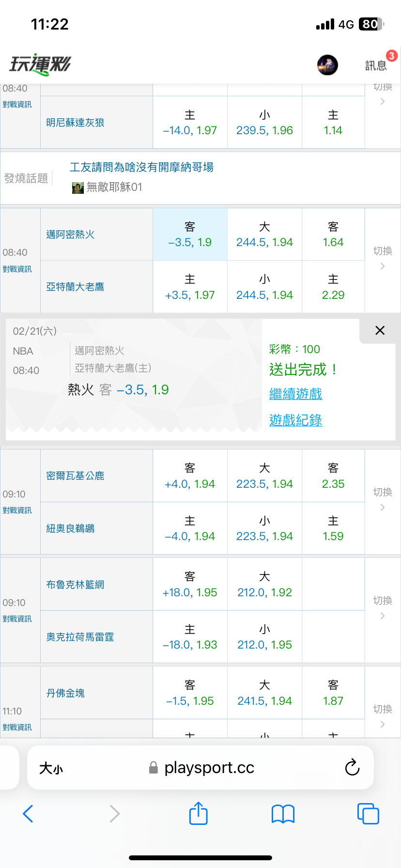
Task: Click 彩幣：100 amount text
Action: (294, 349)
